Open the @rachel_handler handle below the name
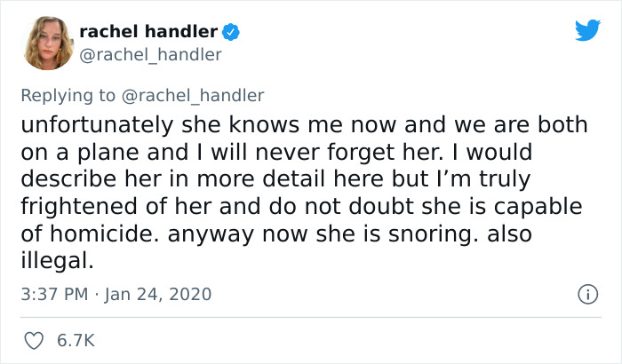Viewport: 622px width, 364px height. pos(150,55)
